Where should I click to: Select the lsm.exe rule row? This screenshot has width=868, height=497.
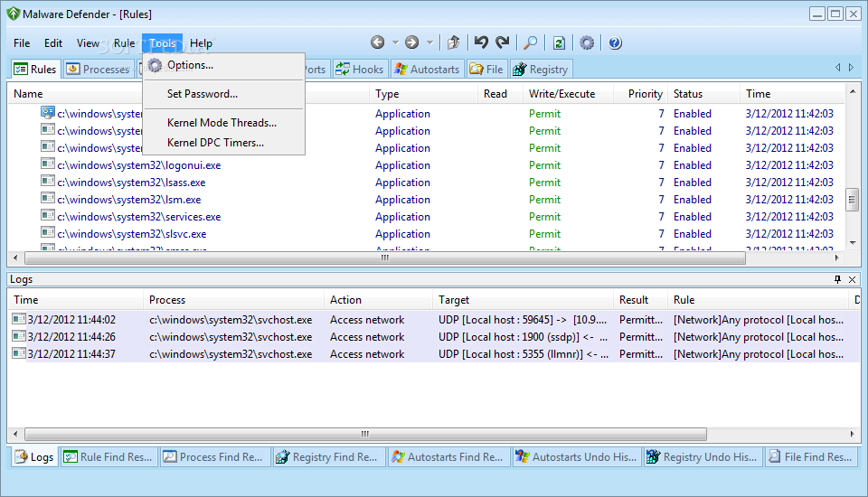(x=425, y=200)
